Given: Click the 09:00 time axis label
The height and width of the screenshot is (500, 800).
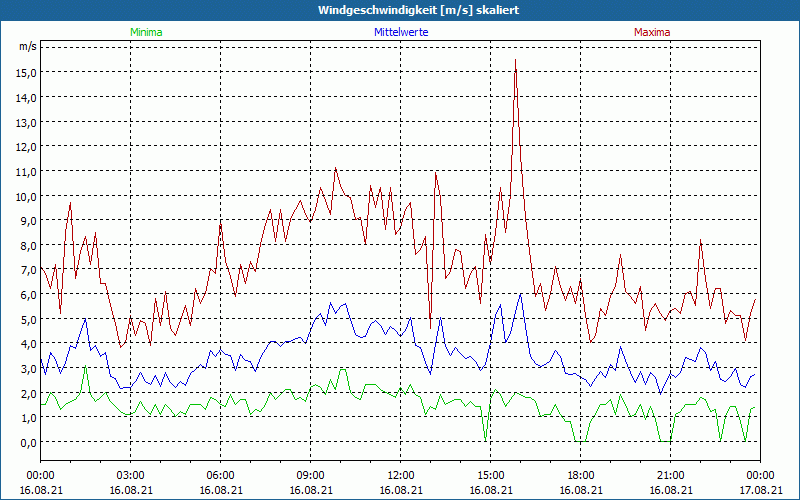Looking at the screenshot, I should [310, 476].
